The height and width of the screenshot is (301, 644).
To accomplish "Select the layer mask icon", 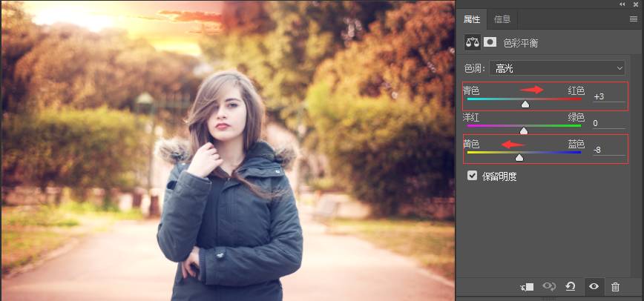I will click(x=490, y=42).
